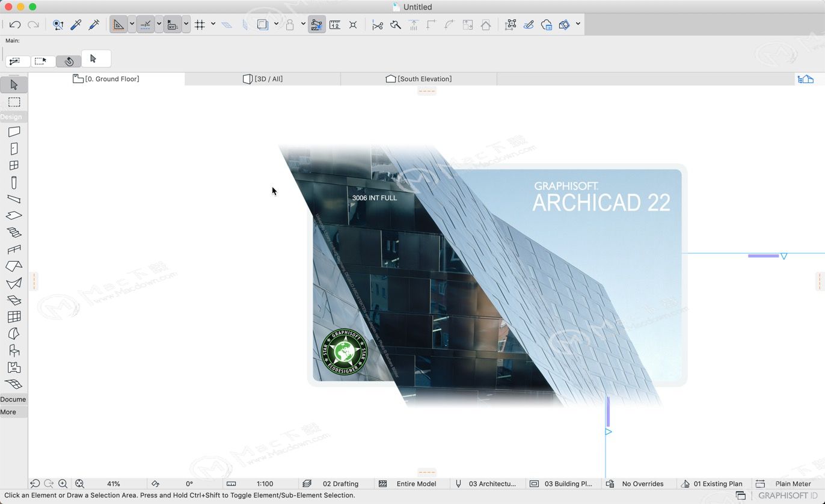Expand the dropdown at toolbar's far right
The image size is (825, 504).
tap(578, 25)
